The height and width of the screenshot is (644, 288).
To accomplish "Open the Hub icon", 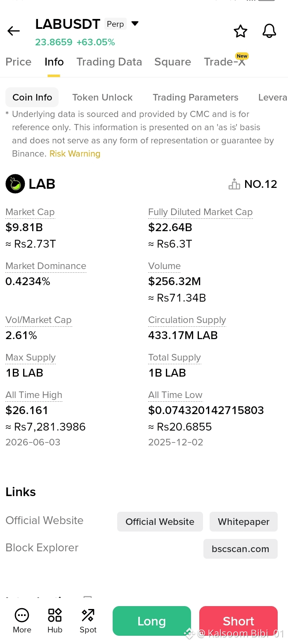I will [x=55, y=615].
